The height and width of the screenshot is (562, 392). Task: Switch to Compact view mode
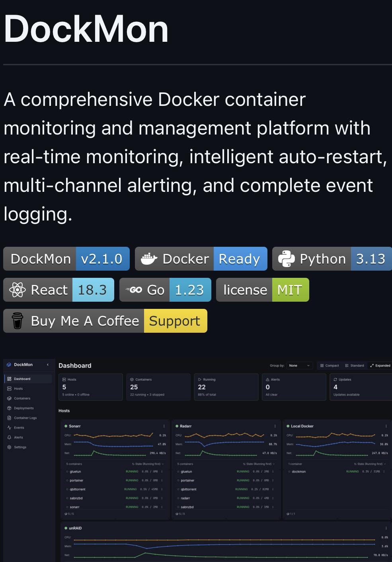pyautogui.click(x=330, y=365)
